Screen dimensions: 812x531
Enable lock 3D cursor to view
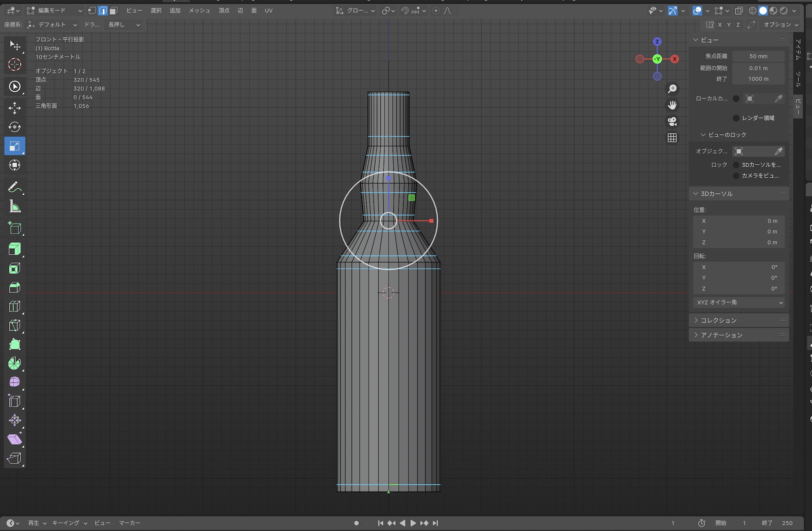tap(736, 165)
